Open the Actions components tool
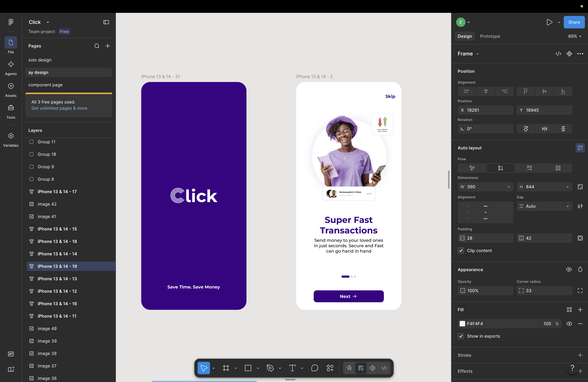 pyautogui.click(x=330, y=368)
